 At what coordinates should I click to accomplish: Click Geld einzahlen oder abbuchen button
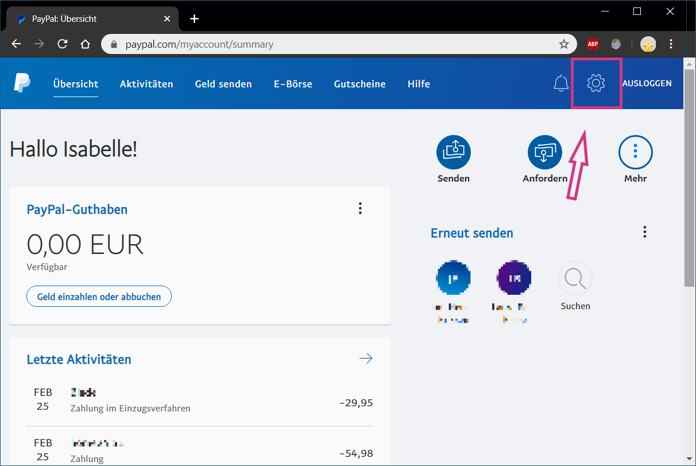pos(99,296)
